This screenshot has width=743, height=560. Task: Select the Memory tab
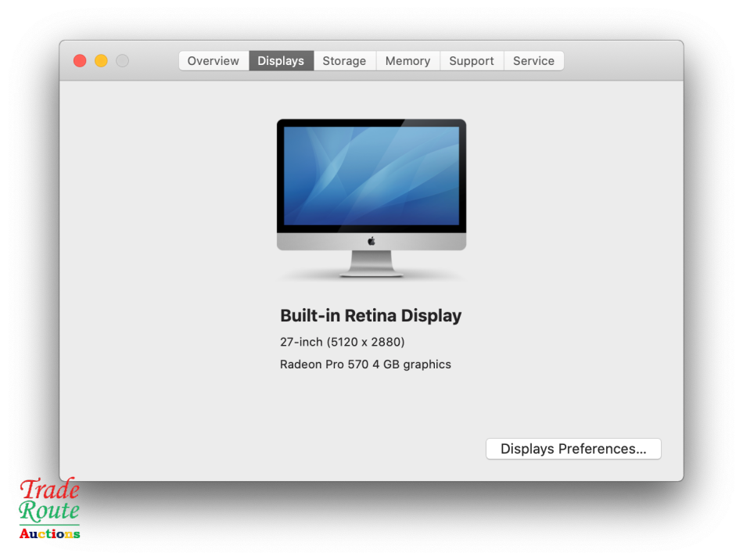[407, 60]
